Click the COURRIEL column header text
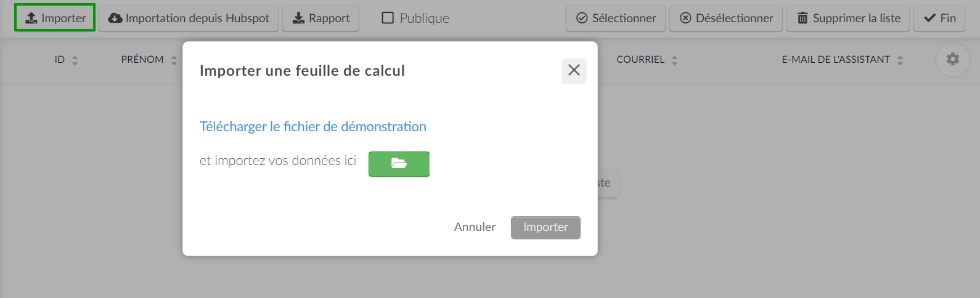980x298 pixels. 640,60
